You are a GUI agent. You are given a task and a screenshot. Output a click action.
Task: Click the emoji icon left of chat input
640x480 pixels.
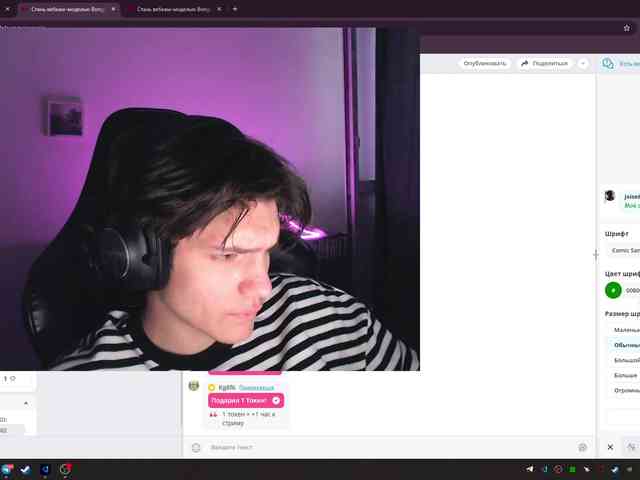pos(196,447)
